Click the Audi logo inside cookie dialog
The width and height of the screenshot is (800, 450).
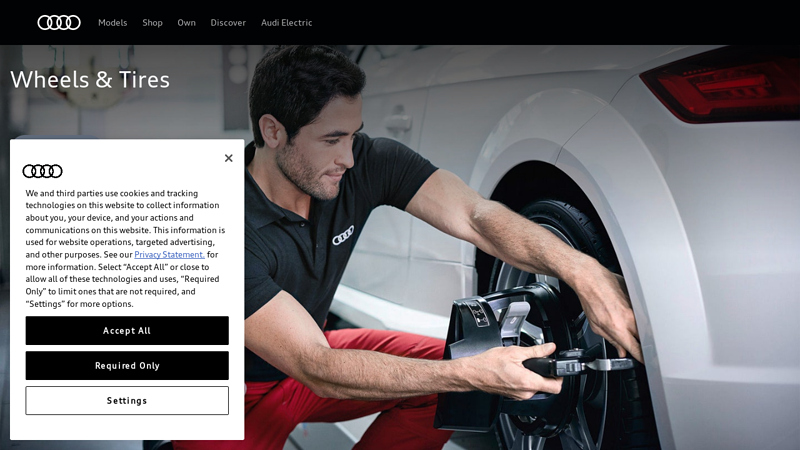tap(42, 171)
